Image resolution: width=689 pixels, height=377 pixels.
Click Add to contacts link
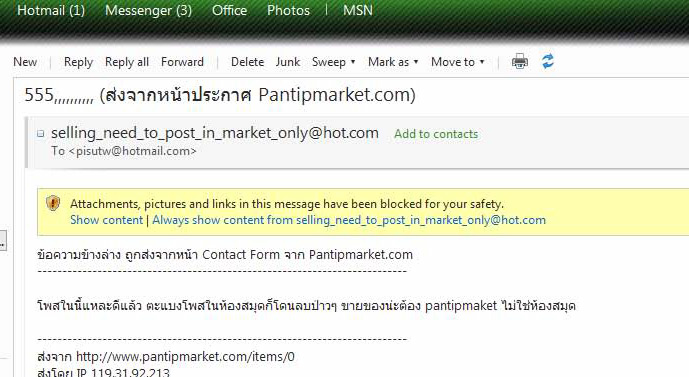(x=436, y=134)
